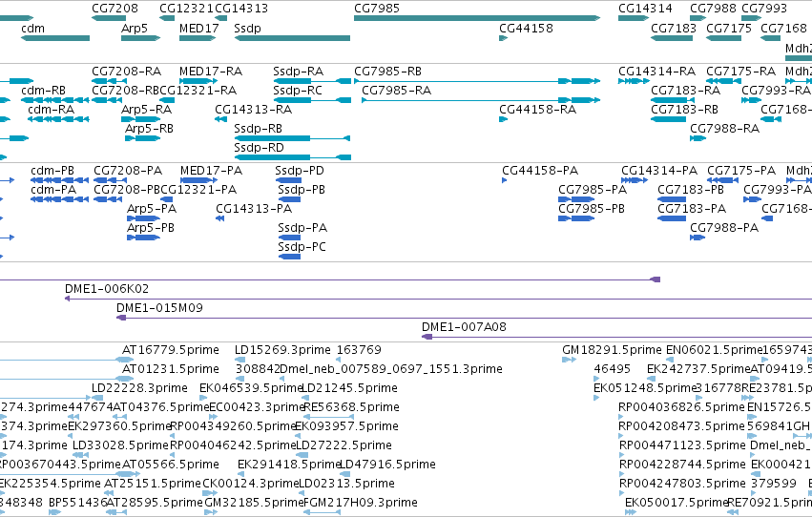Click the CG44158-RA transcript label
This screenshot has width=812, height=517.
pyautogui.click(x=537, y=109)
